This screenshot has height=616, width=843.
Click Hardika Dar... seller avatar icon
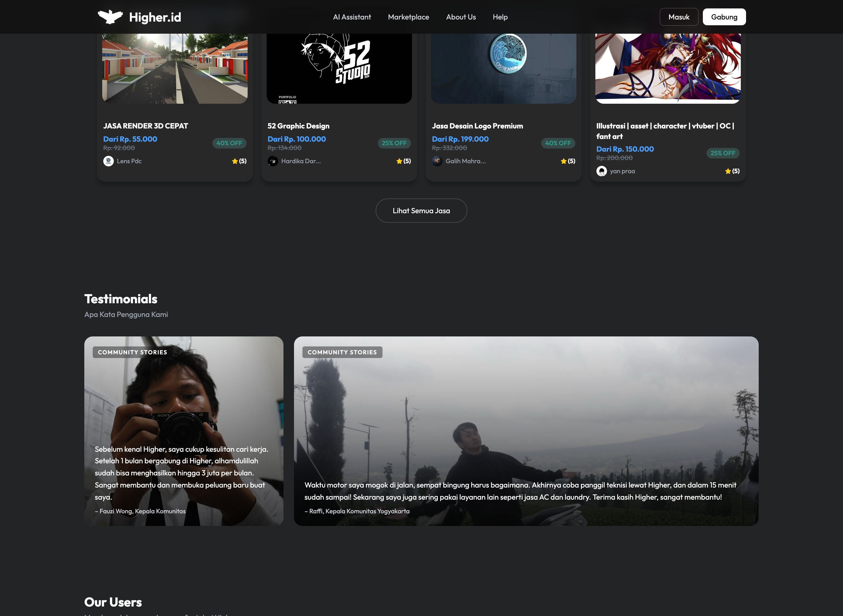click(273, 161)
